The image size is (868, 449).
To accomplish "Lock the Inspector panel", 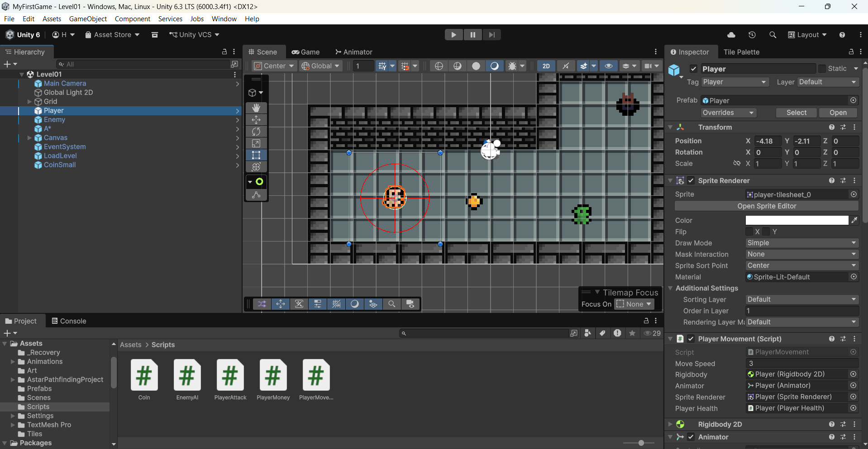I will click(851, 52).
